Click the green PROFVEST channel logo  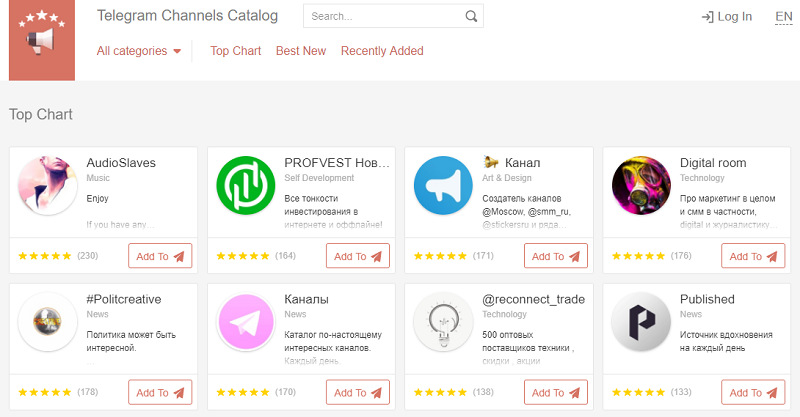point(246,186)
